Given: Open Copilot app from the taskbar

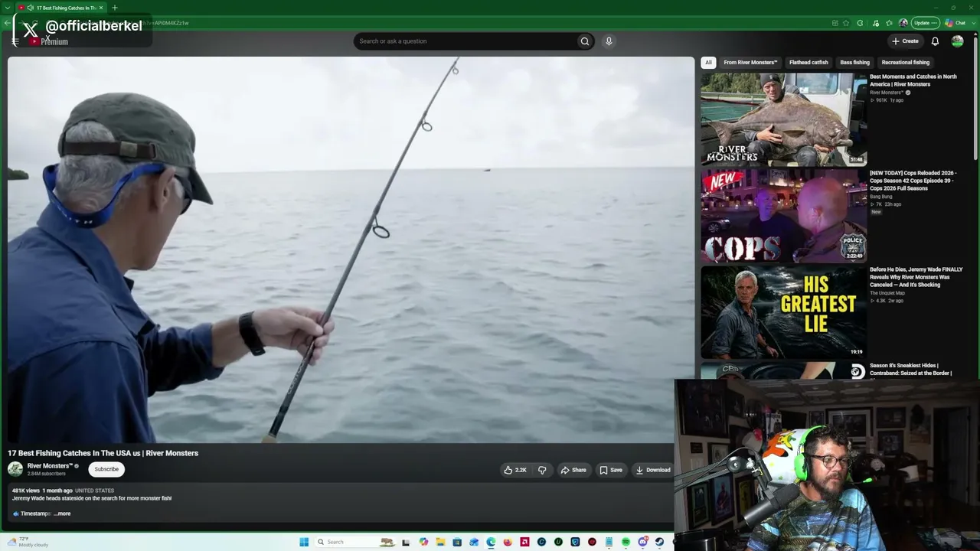Looking at the screenshot, I should point(423,542).
